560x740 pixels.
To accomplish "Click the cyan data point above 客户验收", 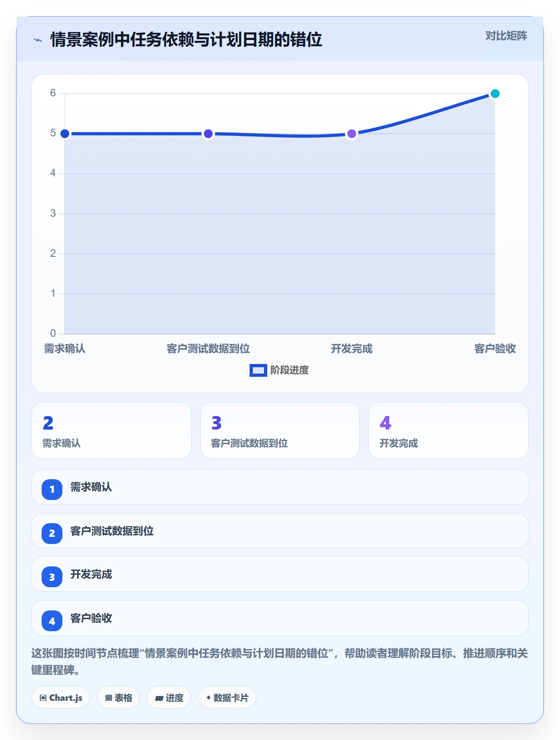I will (495, 94).
